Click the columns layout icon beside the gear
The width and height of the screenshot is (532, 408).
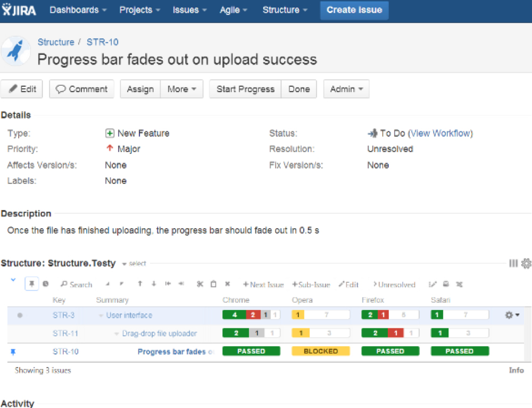click(x=513, y=263)
